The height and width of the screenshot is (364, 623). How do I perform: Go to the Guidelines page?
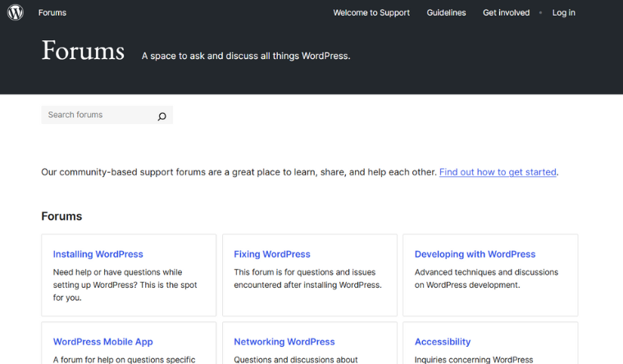tap(446, 13)
